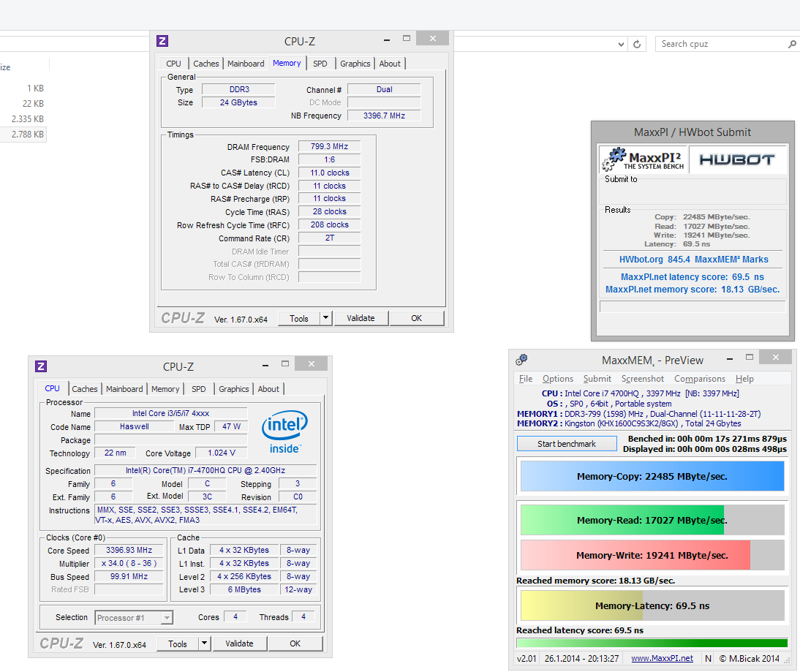The height and width of the screenshot is (672, 800).
Task: Open About tab in bottom CPU-Z window
Action: 268,389
